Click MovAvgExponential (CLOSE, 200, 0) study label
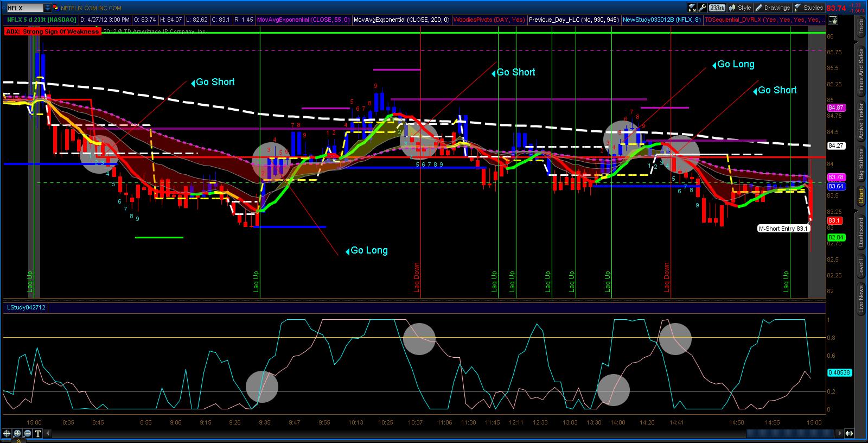This screenshot has height=443, width=868. pyautogui.click(x=401, y=20)
